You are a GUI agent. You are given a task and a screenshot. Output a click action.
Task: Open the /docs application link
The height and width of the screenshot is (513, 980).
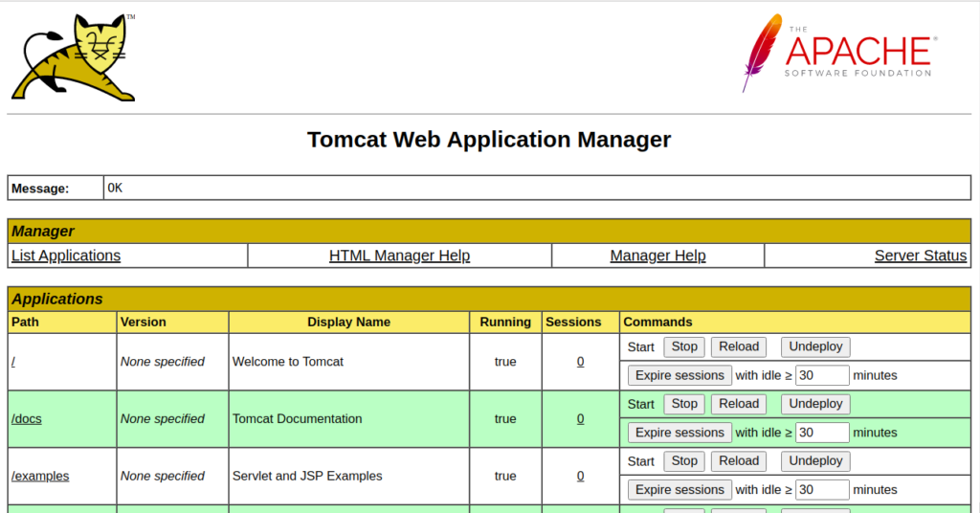point(26,418)
